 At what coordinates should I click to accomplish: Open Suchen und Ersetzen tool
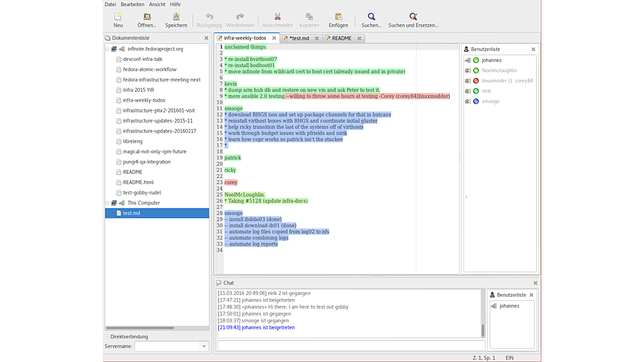[x=413, y=20]
